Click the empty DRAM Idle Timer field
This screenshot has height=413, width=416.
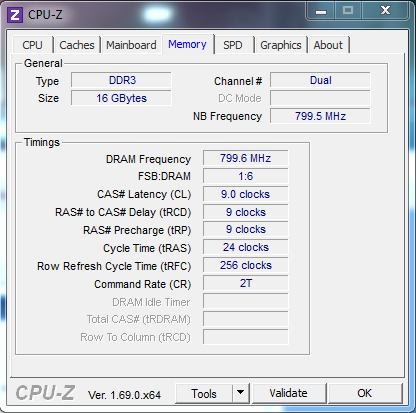(x=246, y=301)
